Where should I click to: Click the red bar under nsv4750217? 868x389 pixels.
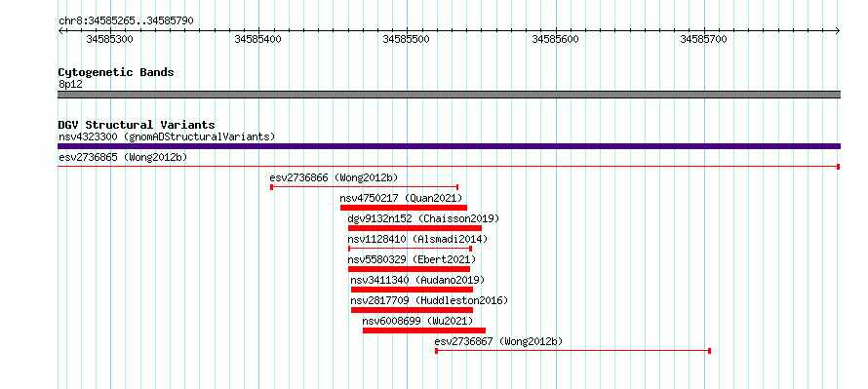pyautogui.click(x=404, y=208)
